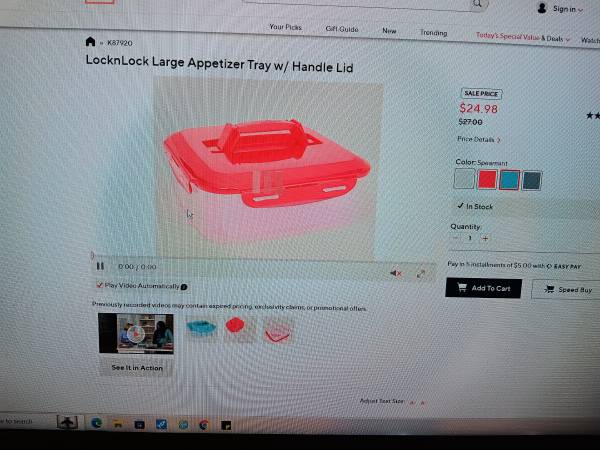The height and width of the screenshot is (450, 600).
Task: Click the info icon beside Play Video Automatically
Action: [184, 287]
